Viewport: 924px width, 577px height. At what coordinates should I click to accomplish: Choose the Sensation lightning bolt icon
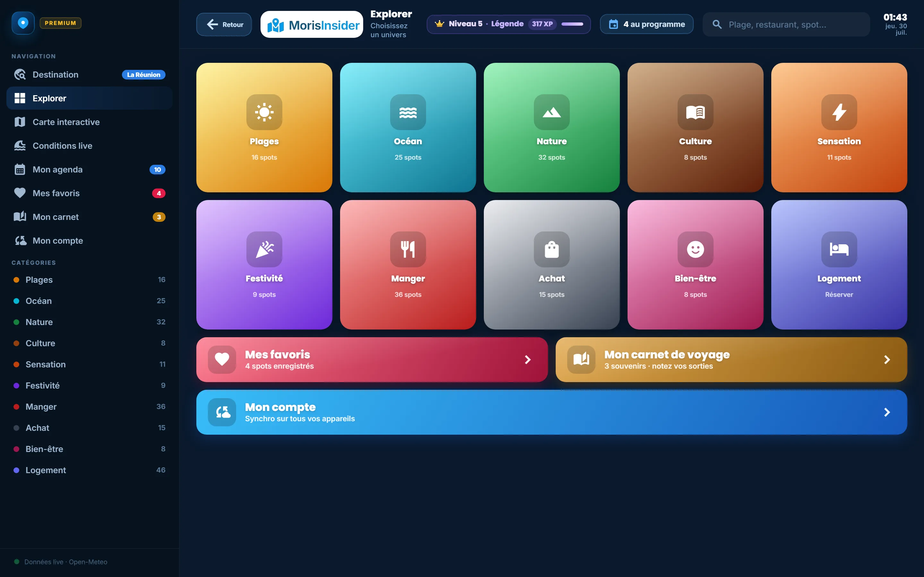[839, 112]
